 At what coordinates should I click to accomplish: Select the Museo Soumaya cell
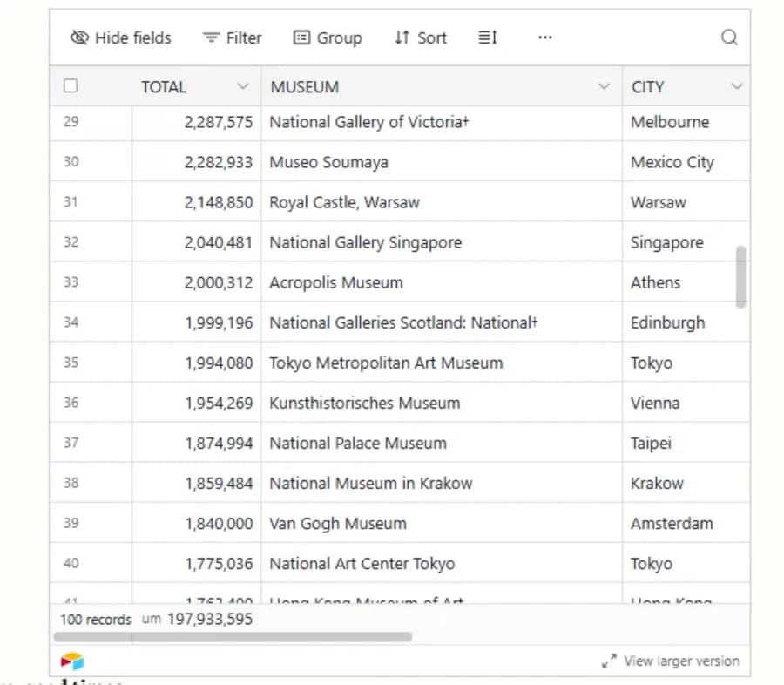coord(442,162)
